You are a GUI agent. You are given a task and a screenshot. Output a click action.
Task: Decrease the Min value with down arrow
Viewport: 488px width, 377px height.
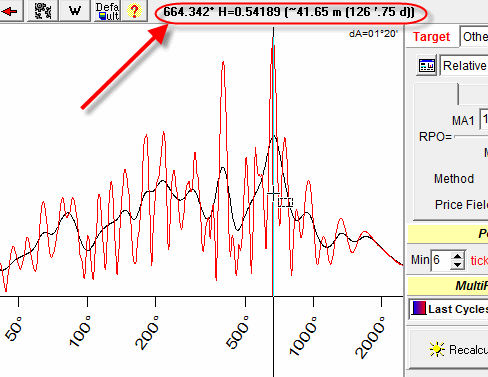[x=457, y=265]
